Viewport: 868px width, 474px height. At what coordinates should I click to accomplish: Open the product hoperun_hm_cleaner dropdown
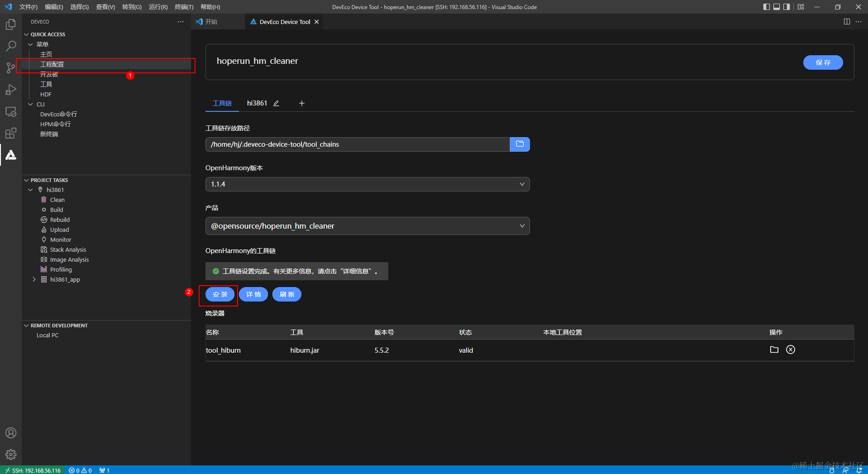coord(367,226)
